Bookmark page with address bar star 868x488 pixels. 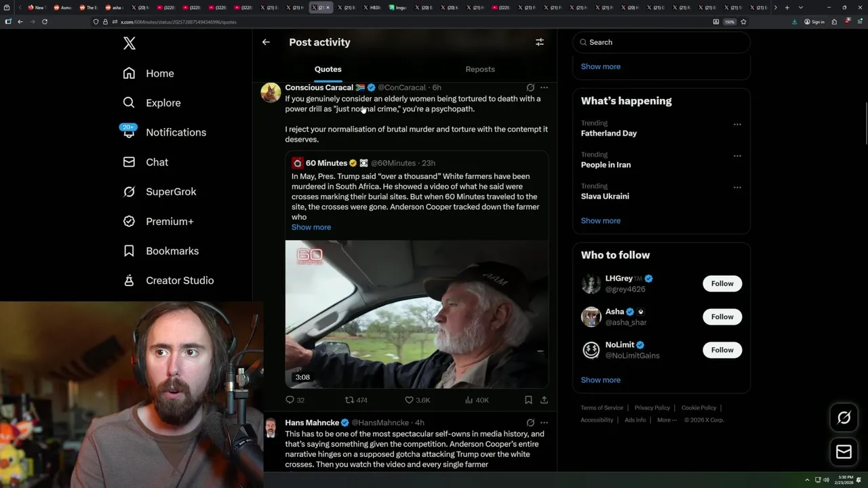point(743,22)
